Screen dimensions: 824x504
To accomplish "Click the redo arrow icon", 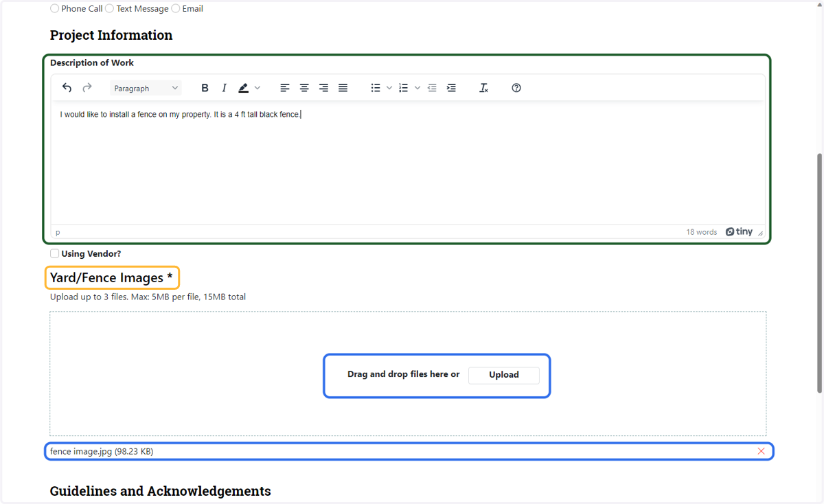I will pyautogui.click(x=87, y=88).
